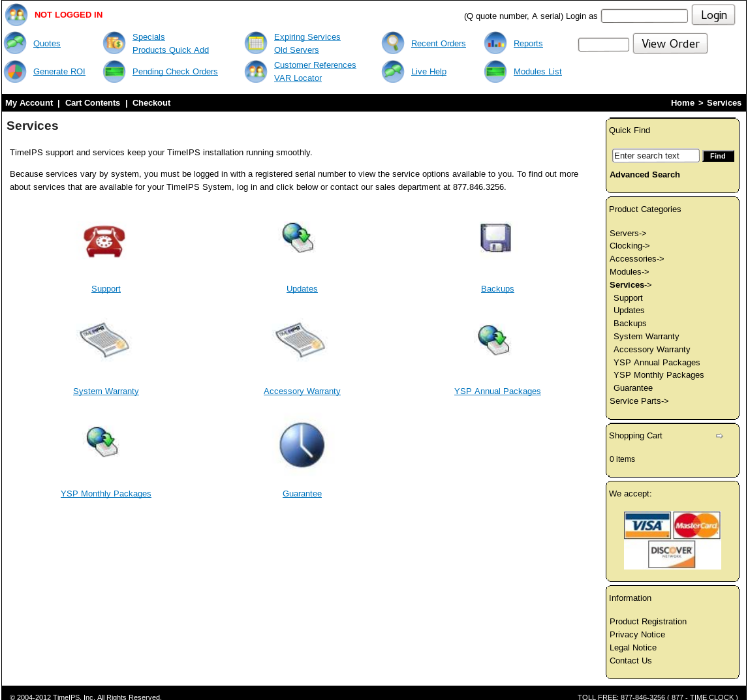
Task: Open the VAR Locator link
Action: (x=298, y=78)
